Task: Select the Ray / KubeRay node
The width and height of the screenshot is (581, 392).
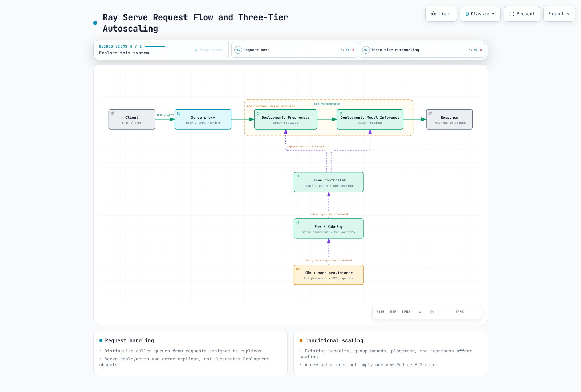Action: click(x=329, y=228)
